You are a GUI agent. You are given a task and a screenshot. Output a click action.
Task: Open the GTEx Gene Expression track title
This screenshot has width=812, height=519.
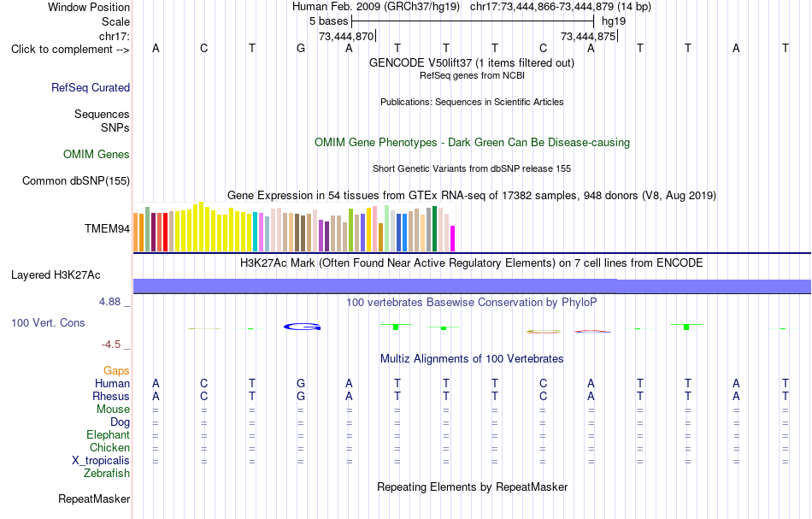pyautogui.click(x=472, y=195)
